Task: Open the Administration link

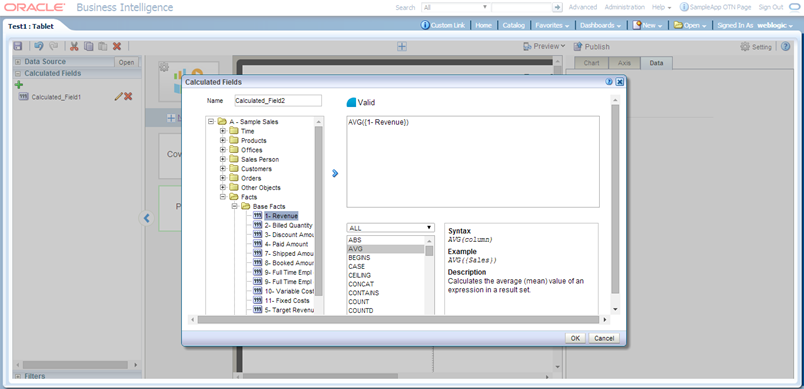Action: click(625, 7)
